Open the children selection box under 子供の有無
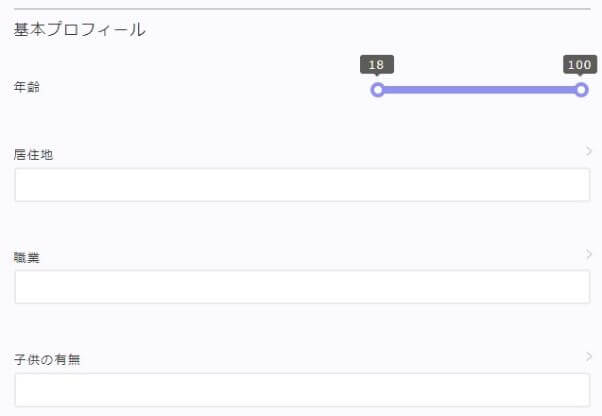The image size is (602, 416). coord(302,390)
